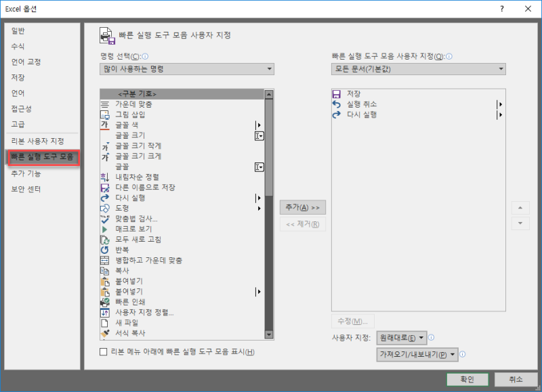Open the 언어 options category
This screenshot has width=542, height=392.
18,93
